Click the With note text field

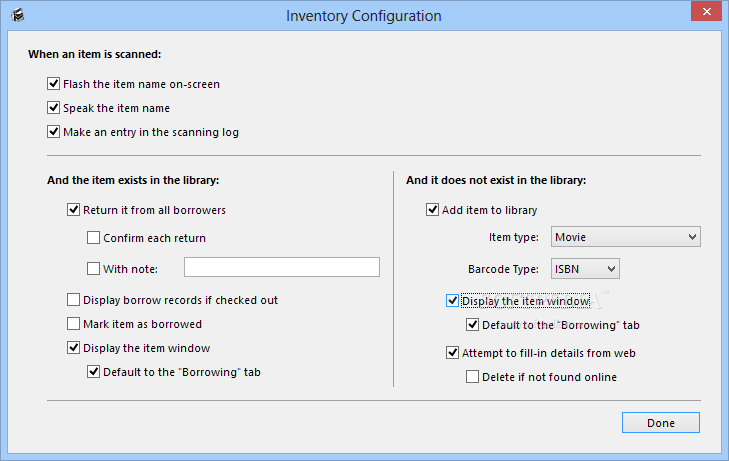(x=282, y=267)
